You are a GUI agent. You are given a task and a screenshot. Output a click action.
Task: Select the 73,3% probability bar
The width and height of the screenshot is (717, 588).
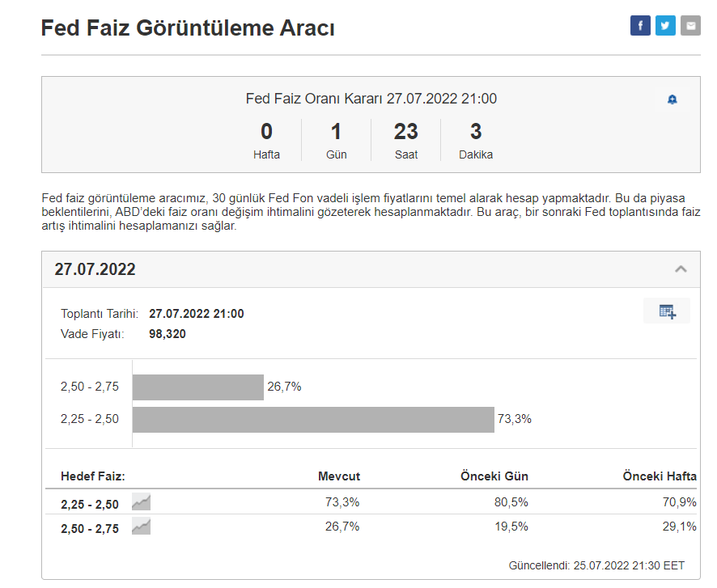(x=313, y=420)
